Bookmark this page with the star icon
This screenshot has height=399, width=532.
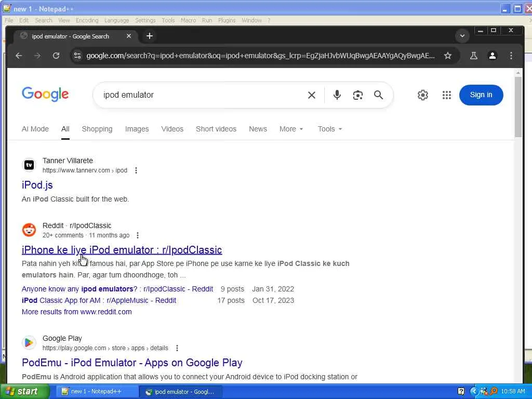pos(448,56)
